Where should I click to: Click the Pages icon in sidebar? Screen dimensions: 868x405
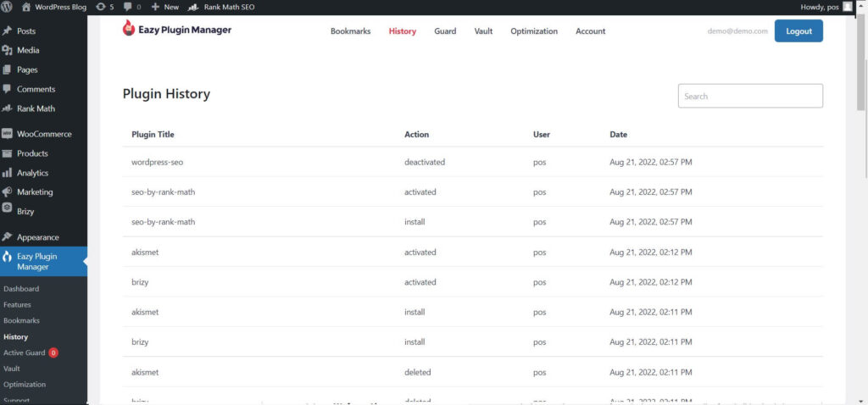(7, 69)
